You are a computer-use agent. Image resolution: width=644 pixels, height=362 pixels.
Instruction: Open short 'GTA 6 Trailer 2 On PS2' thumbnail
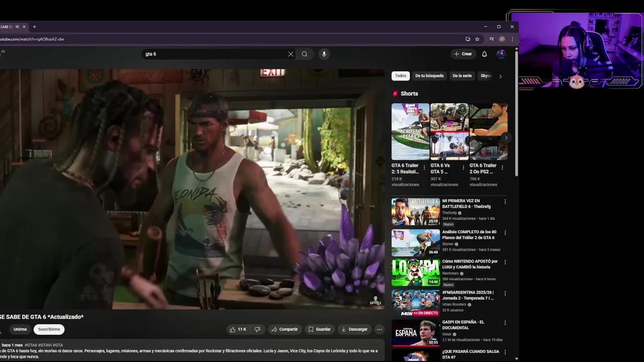(x=489, y=132)
